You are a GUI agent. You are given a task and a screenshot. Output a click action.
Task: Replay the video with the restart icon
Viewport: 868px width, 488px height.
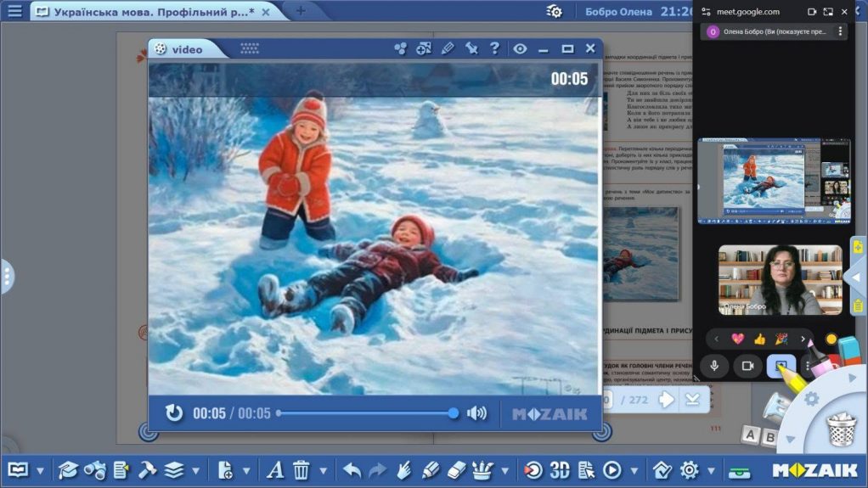174,412
